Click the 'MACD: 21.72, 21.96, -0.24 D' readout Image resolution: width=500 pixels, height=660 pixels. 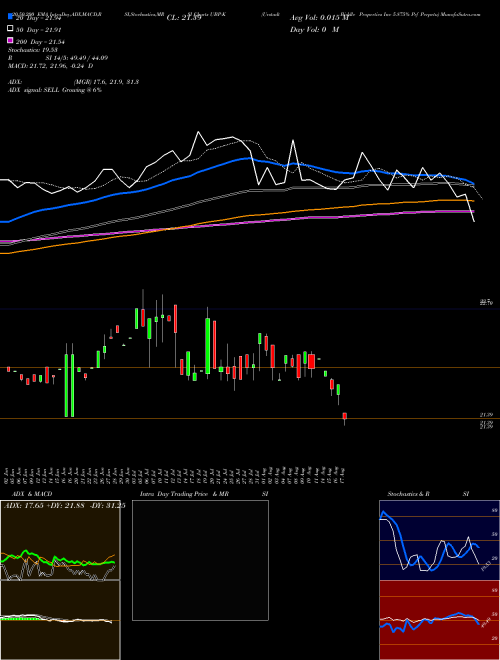click(x=51, y=66)
